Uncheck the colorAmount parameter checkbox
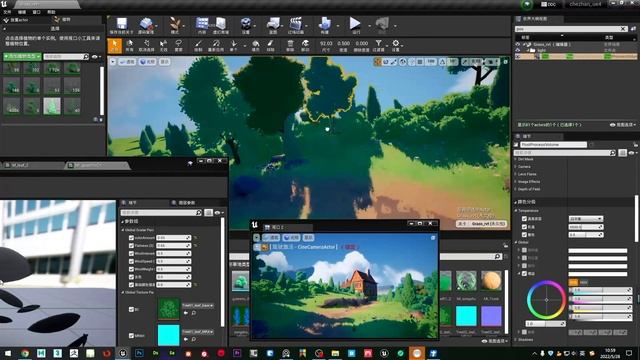The height and width of the screenshot is (360, 640). point(131,238)
